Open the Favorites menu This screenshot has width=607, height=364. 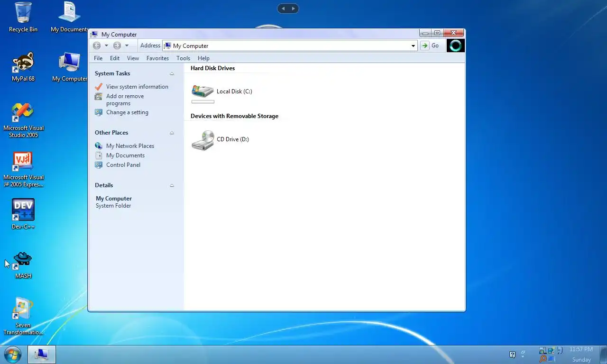[157, 58]
